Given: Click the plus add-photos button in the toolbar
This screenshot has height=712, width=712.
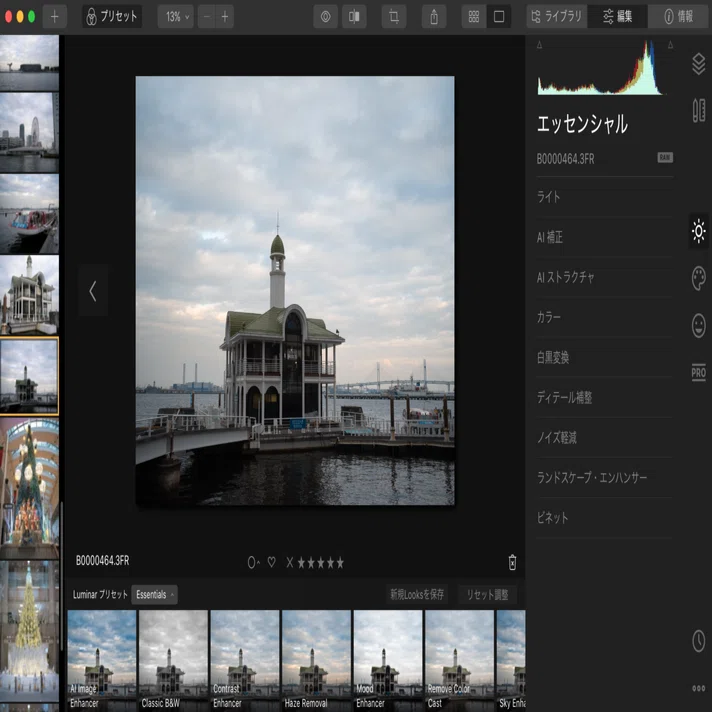Looking at the screenshot, I should click(54, 17).
